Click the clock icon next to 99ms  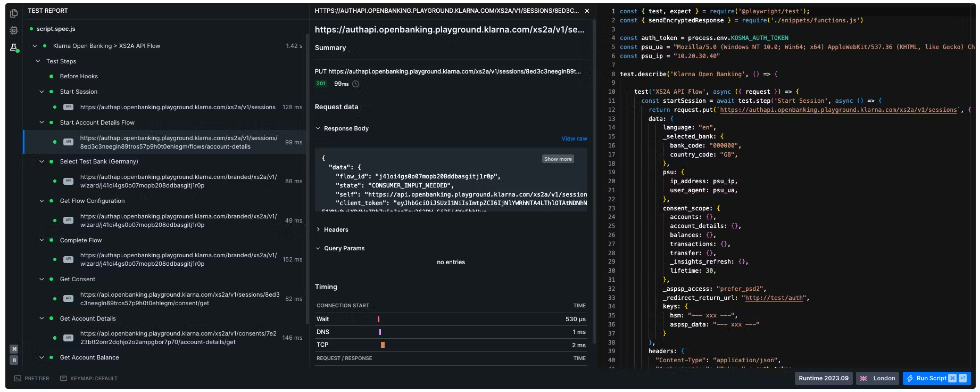point(356,84)
